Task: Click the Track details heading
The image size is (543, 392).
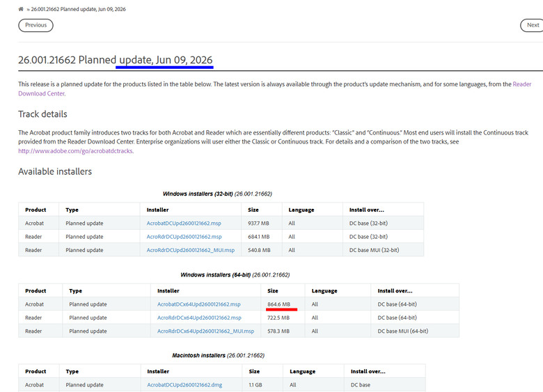Action: click(x=42, y=114)
